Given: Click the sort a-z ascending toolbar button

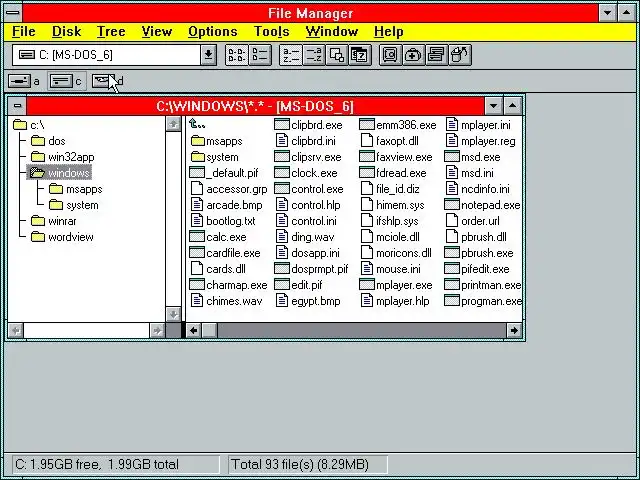Looking at the screenshot, I should [x=291, y=55].
